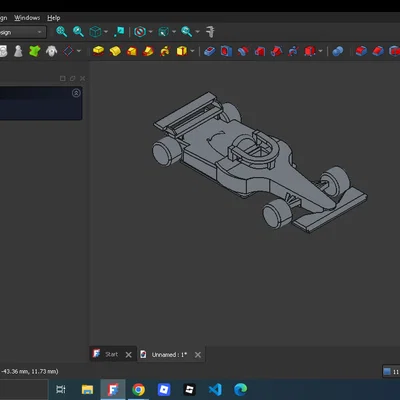The image size is (400, 400).
Task: Collapse the task panel with round chevron
Action: tap(76, 93)
